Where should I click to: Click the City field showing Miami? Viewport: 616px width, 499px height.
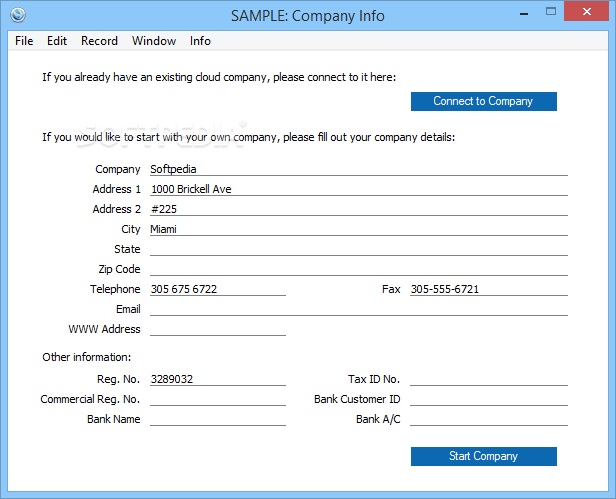click(359, 229)
